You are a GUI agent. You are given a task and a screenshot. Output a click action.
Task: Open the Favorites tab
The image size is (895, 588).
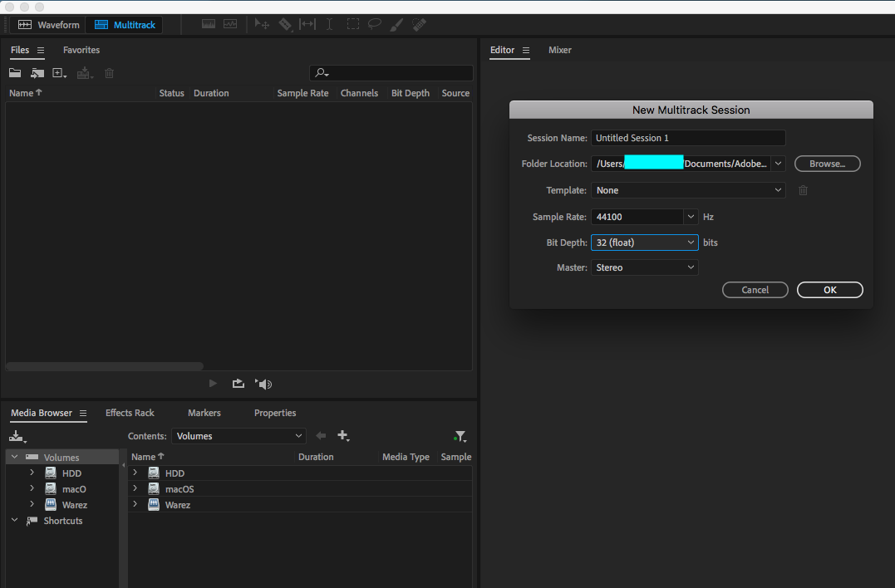point(81,50)
